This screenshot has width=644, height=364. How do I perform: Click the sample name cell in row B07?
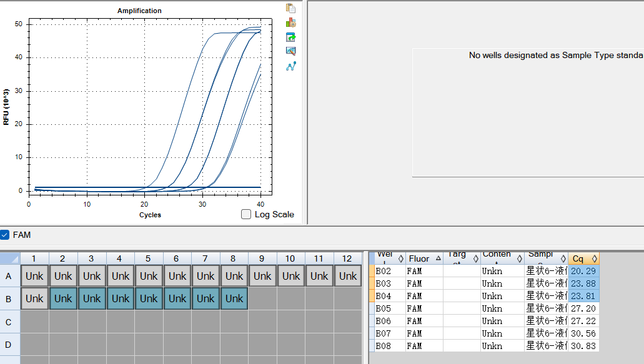point(546,333)
